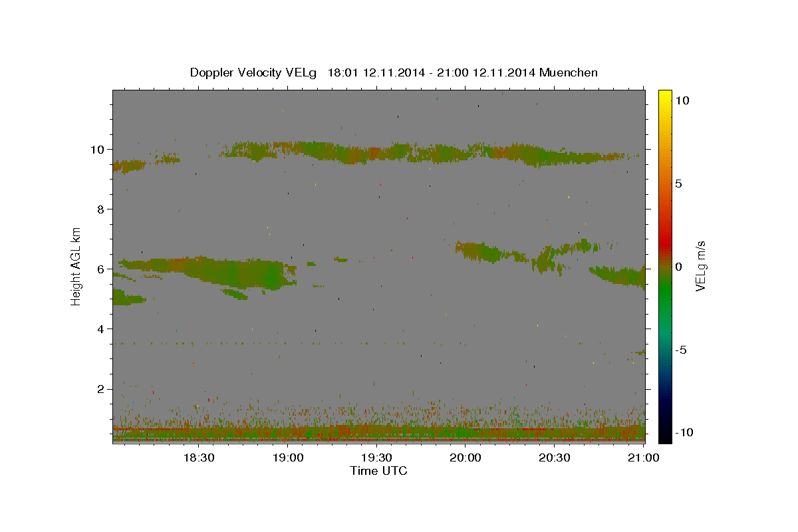This screenshot has width=798, height=532.
Task: Click the near-ground signal band near 19:30
Action: (x=378, y=432)
